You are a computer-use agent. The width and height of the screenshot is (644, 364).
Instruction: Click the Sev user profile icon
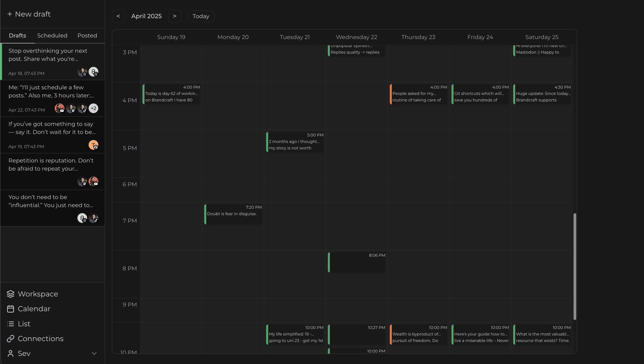coord(11,353)
